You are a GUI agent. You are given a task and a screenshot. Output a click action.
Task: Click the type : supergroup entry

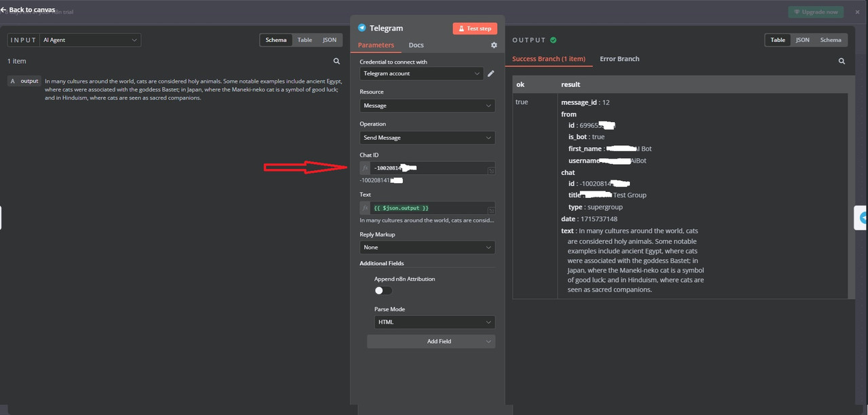click(x=595, y=207)
